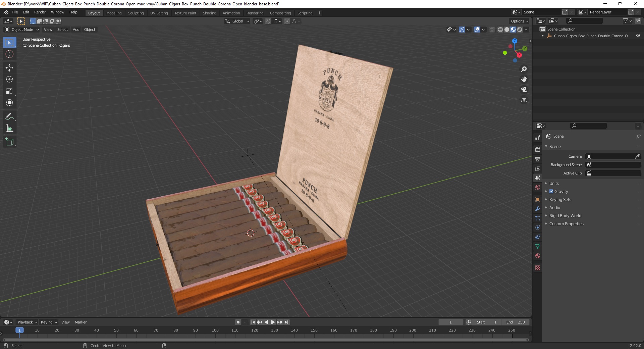This screenshot has width=644, height=349.
Task: Activate the Scale tool
Action: 9,91
